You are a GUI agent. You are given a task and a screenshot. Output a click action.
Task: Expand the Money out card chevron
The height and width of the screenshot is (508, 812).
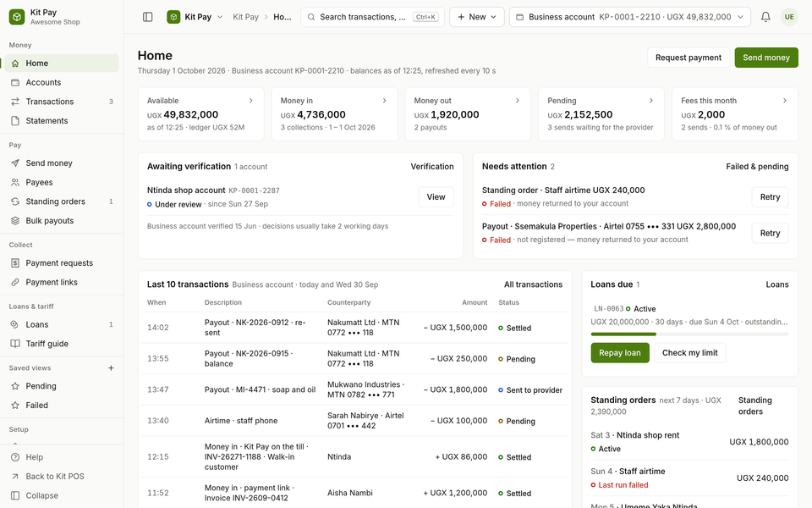[518, 101]
